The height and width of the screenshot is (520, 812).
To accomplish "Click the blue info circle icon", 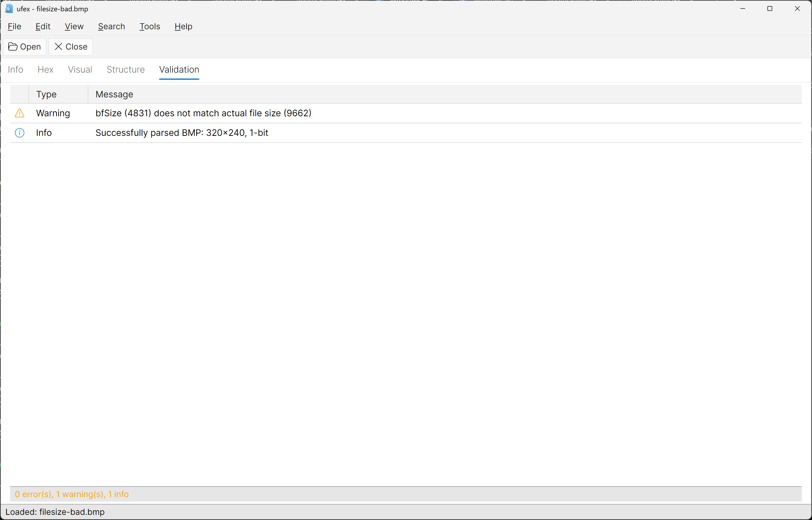I will click(x=20, y=133).
